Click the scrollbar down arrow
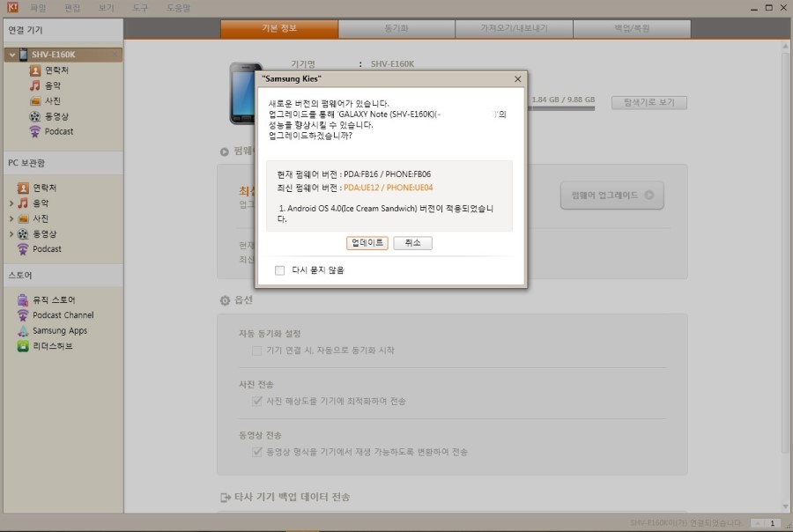Viewport: 793px width, 532px height. point(785,506)
